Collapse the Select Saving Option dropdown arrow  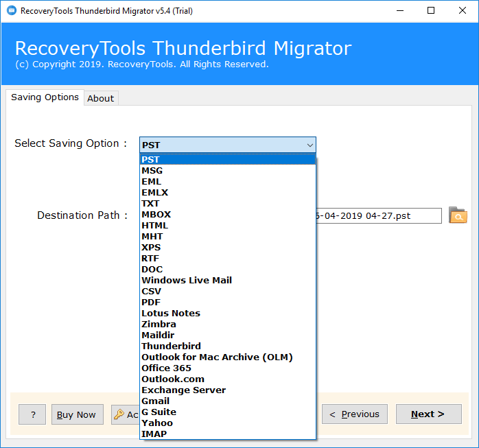pyautogui.click(x=309, y=145)
